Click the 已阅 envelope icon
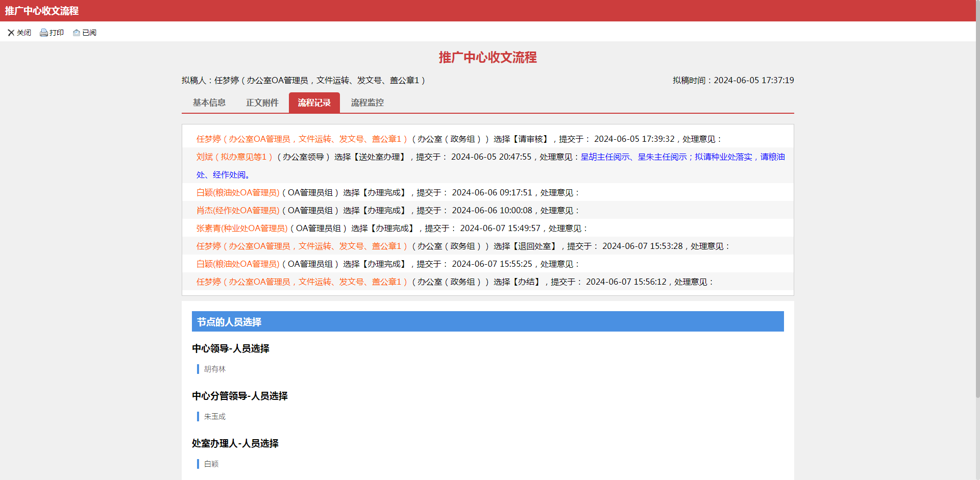Screen dimensions: 980x480 click(x=77, y=33)
